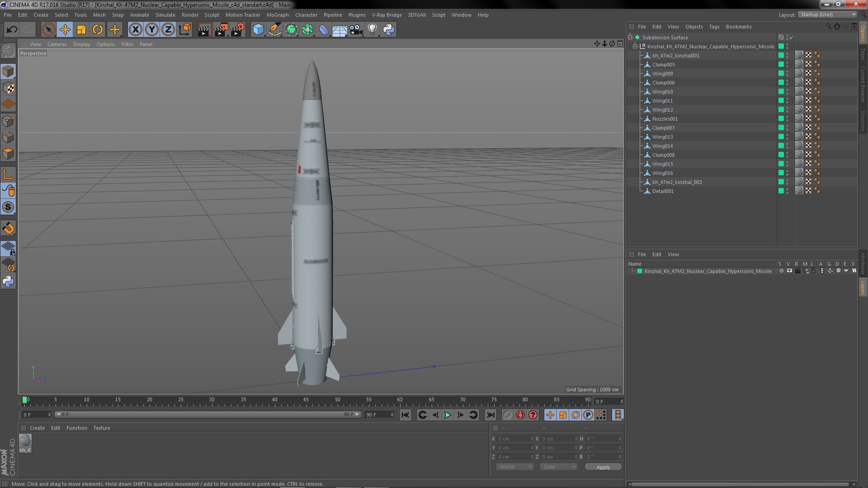The width and height of the screenshot is (868, 488).
Task: Open the MoGraph menu
Action: 277,15
